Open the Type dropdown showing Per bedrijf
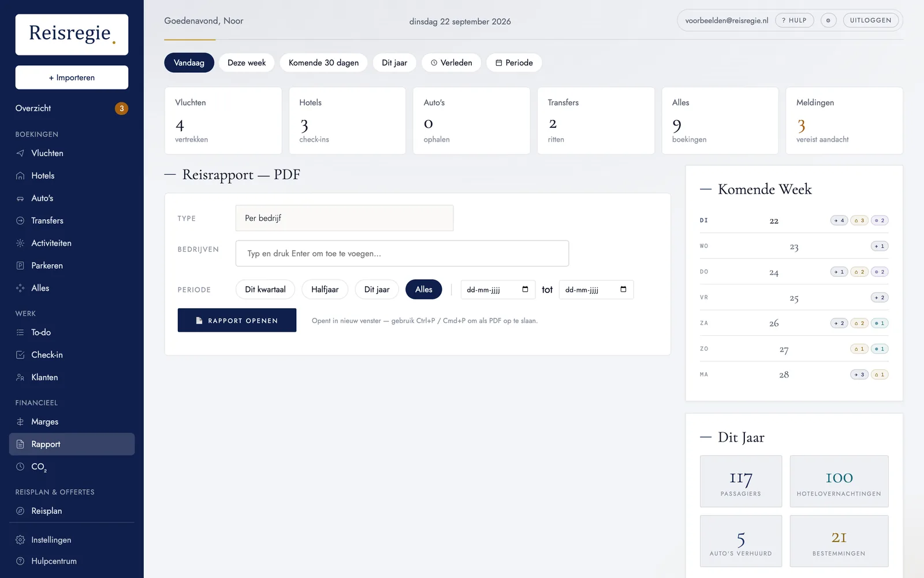The width and height of the screenshot is (924, 578). pos(344,218)
